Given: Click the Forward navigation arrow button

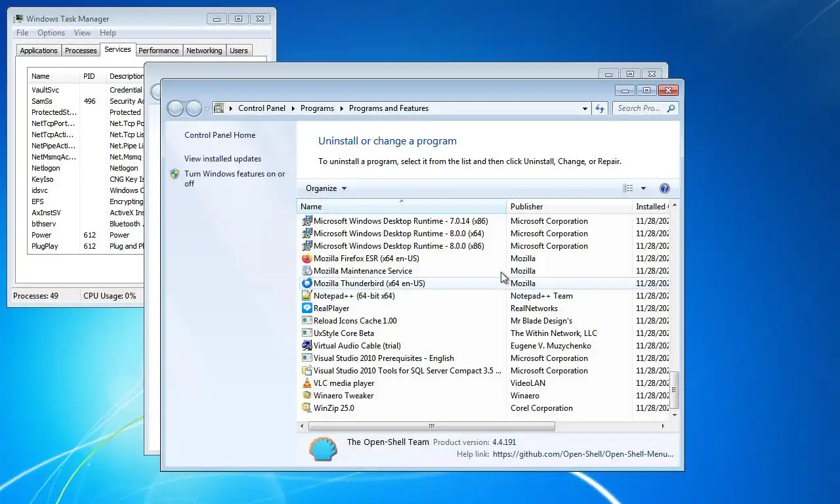Looking at the screenshot, I should tap(194, 108).
